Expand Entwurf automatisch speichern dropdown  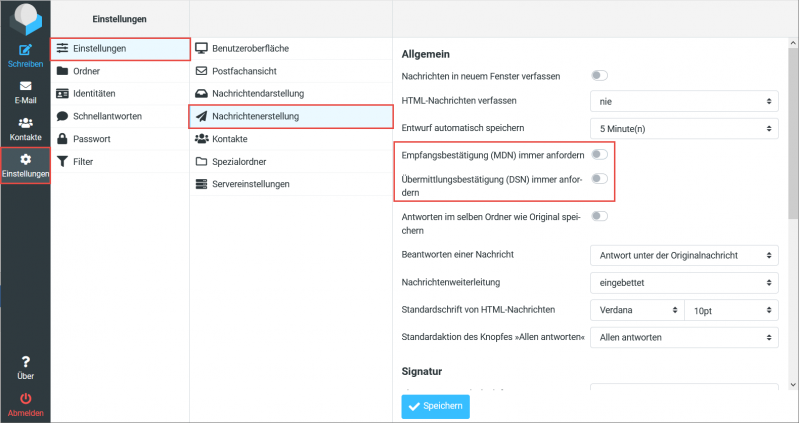[683, 128]
